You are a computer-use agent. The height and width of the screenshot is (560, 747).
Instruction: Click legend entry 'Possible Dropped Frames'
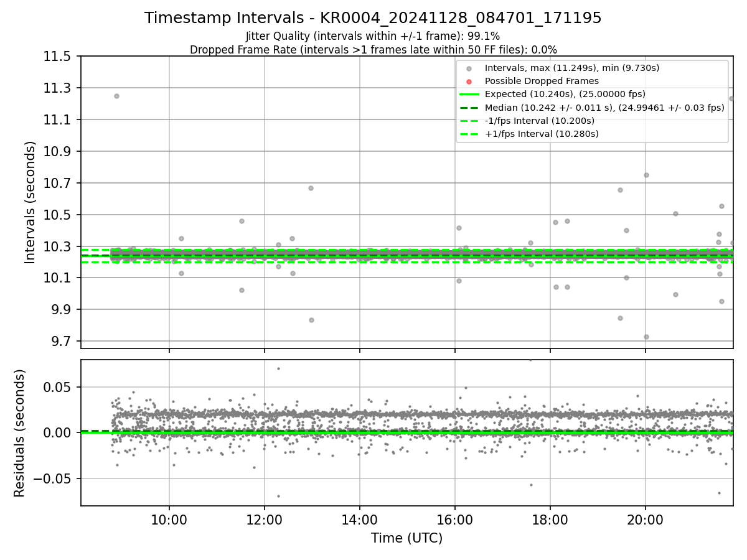[542, 81]
